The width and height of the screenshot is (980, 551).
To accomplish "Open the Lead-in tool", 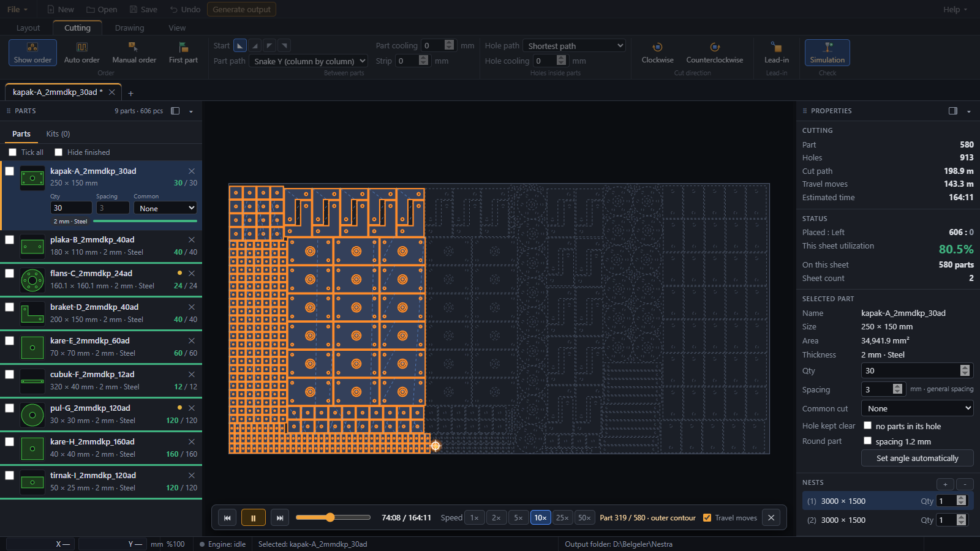I will pyautogui.click(x=776, y=53).
